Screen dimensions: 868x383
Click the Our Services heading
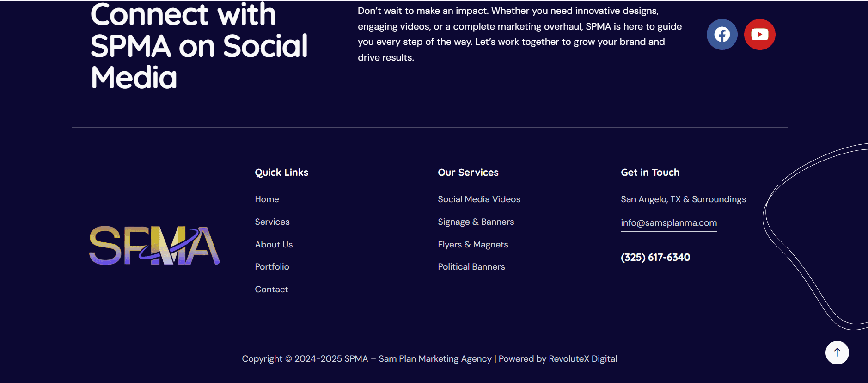coord(468,173)
